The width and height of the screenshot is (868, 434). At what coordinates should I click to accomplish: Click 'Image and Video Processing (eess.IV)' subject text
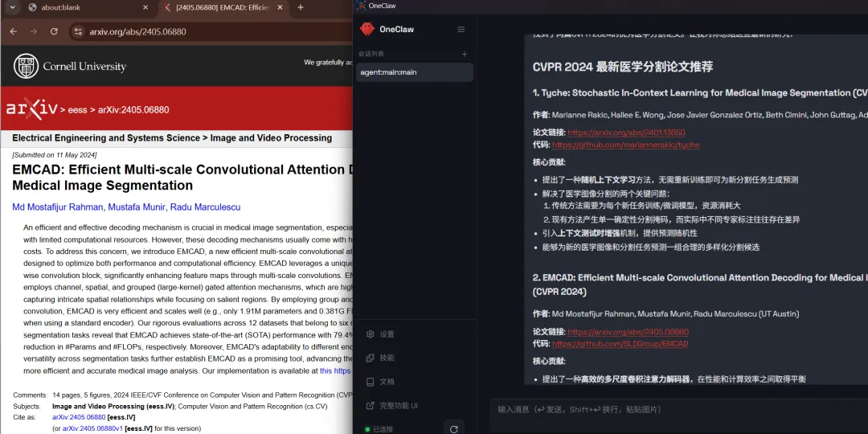[113, 407]
